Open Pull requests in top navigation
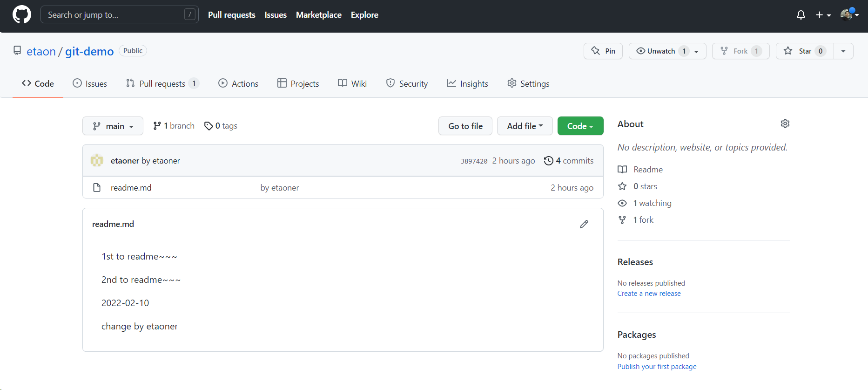This screenshot has height=390, width=868. (x=232, y=15)
